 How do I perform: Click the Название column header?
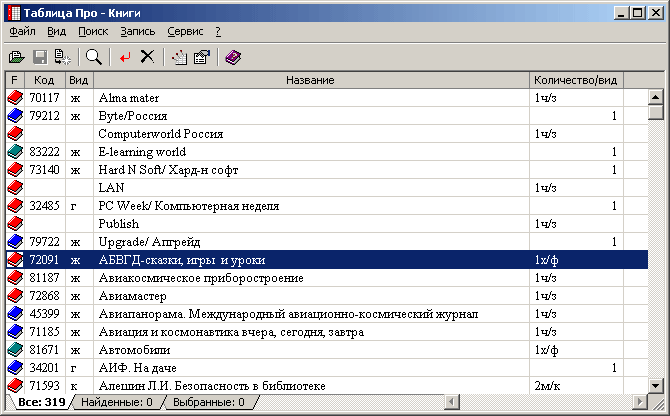[x=311, y=80]
